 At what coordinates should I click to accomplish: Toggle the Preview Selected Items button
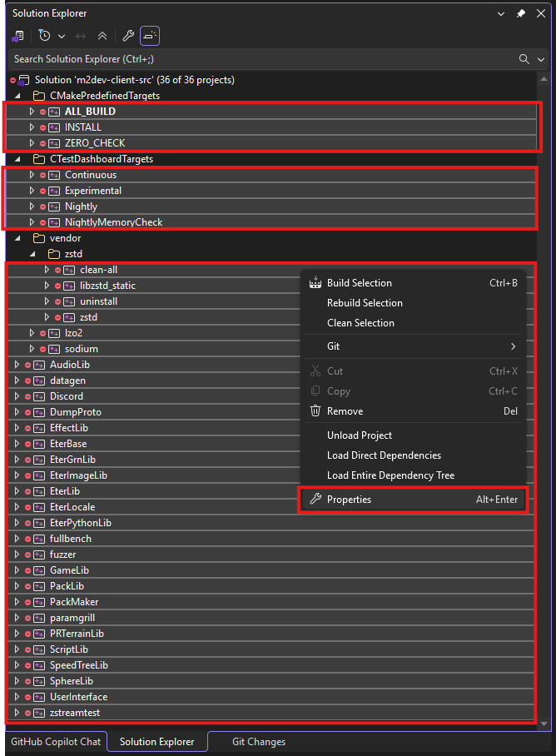coord(150,36)
